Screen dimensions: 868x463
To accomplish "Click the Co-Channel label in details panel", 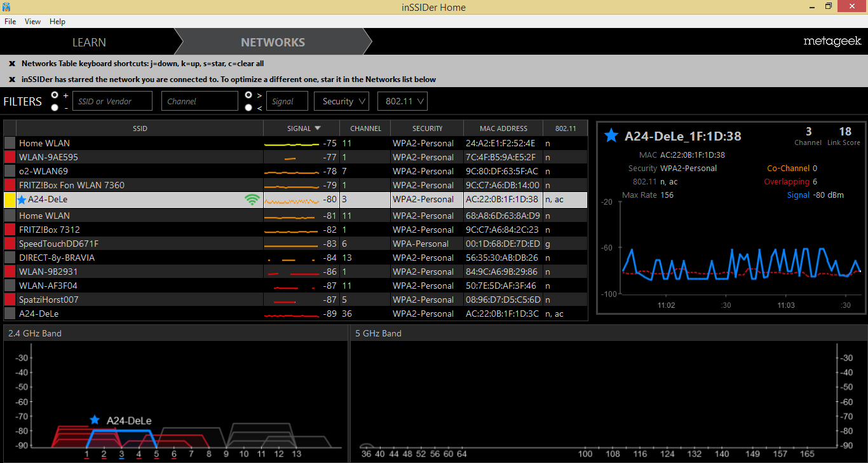I will (x=788, y=169).
